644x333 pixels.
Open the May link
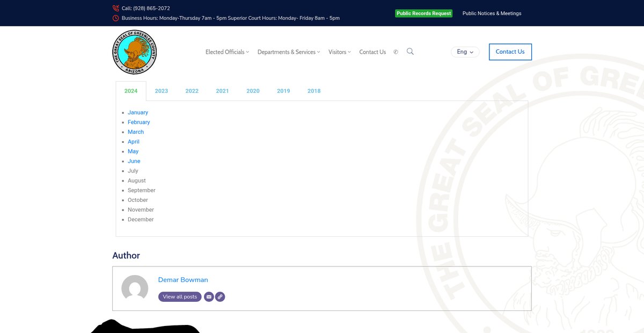(x=133, y=151)
